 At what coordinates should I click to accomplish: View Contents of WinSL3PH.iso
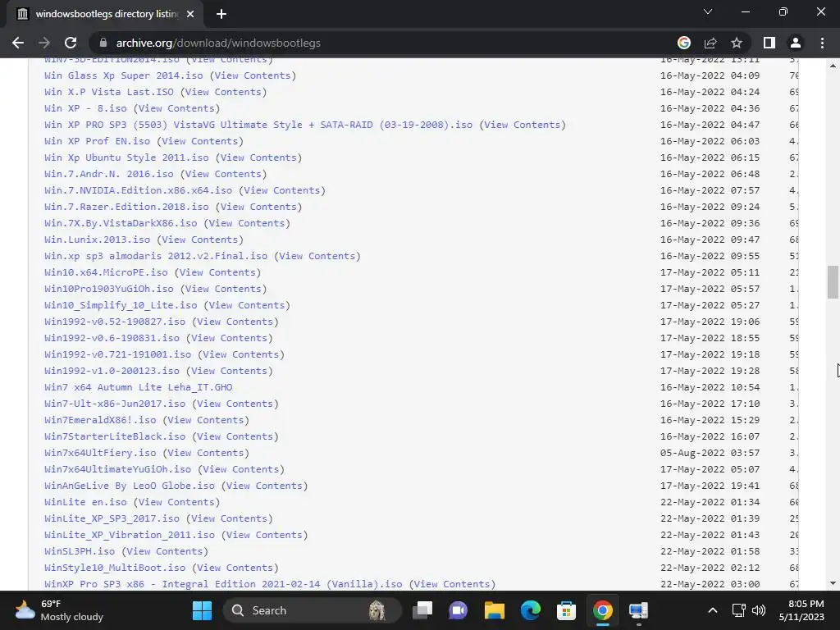pos(164,551)
